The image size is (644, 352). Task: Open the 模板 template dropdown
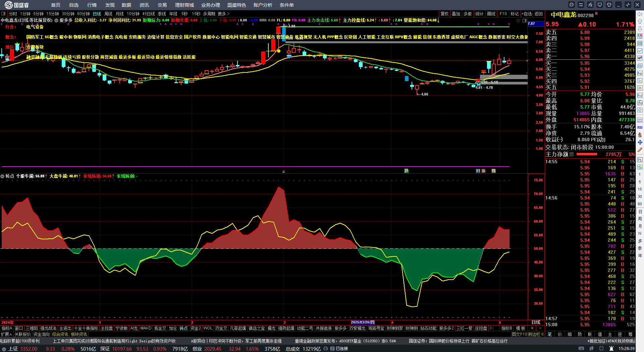coord(521,328)
